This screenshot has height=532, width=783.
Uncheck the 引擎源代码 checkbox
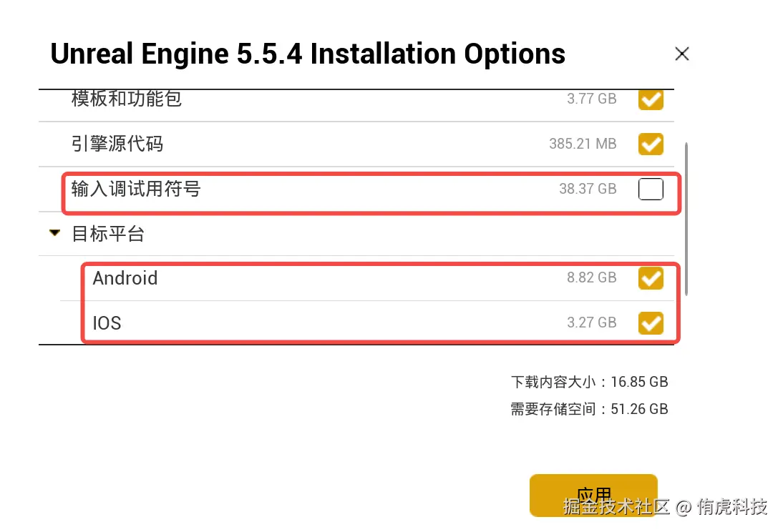click(651, 144)
